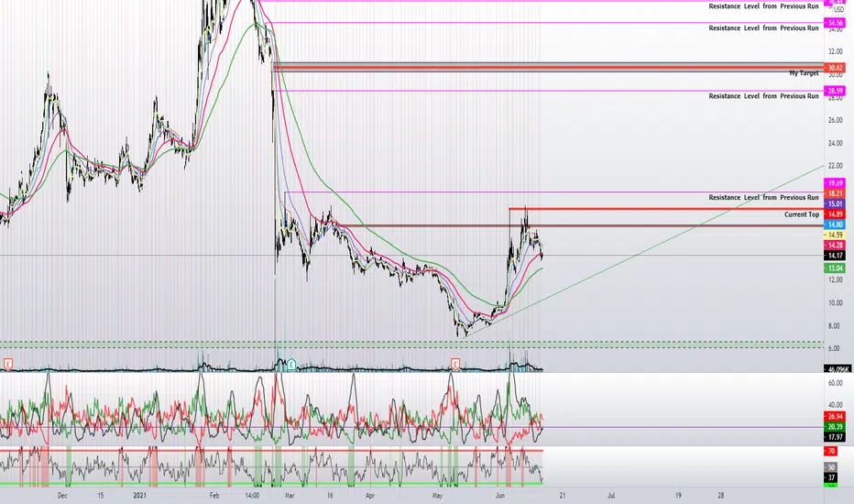The image size is (854, 504).
Task: Click the black 37 RSI value label
Action: [831, 477]
